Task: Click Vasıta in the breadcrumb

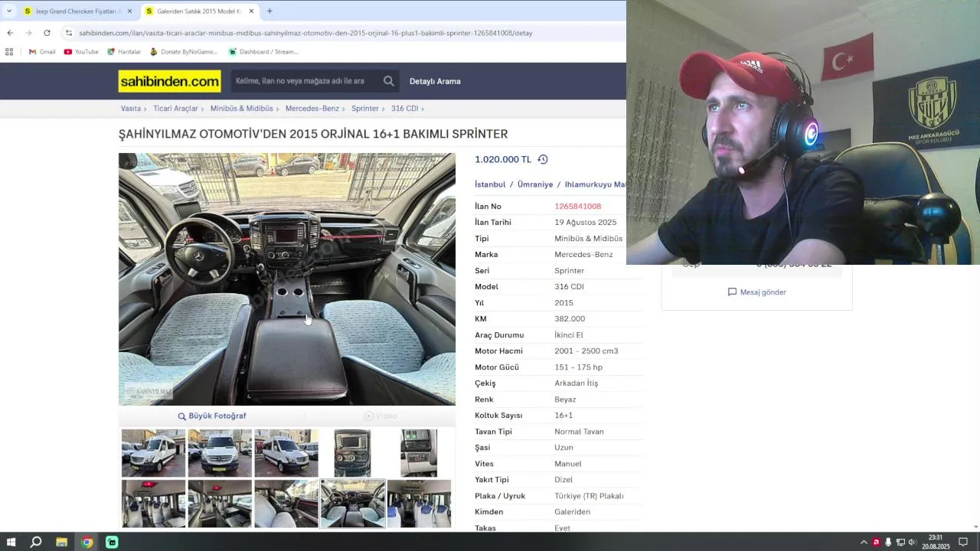Action: [131, 109]
